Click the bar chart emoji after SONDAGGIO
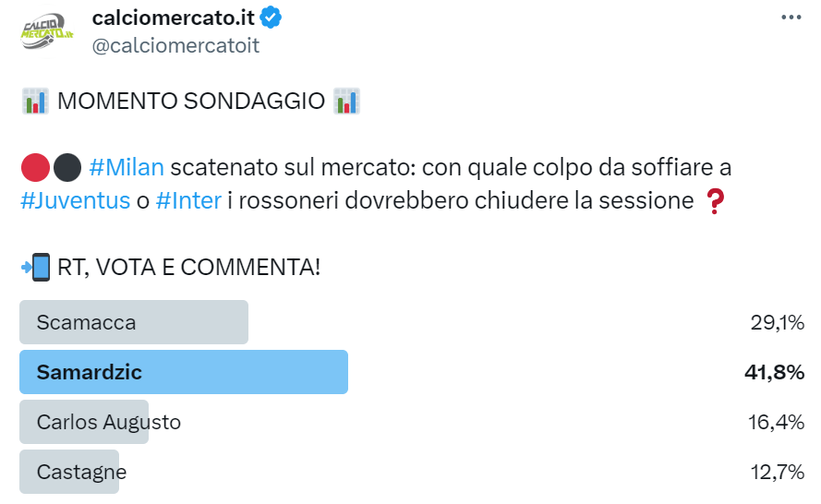821x504 pixels. [x=347, y=101]
